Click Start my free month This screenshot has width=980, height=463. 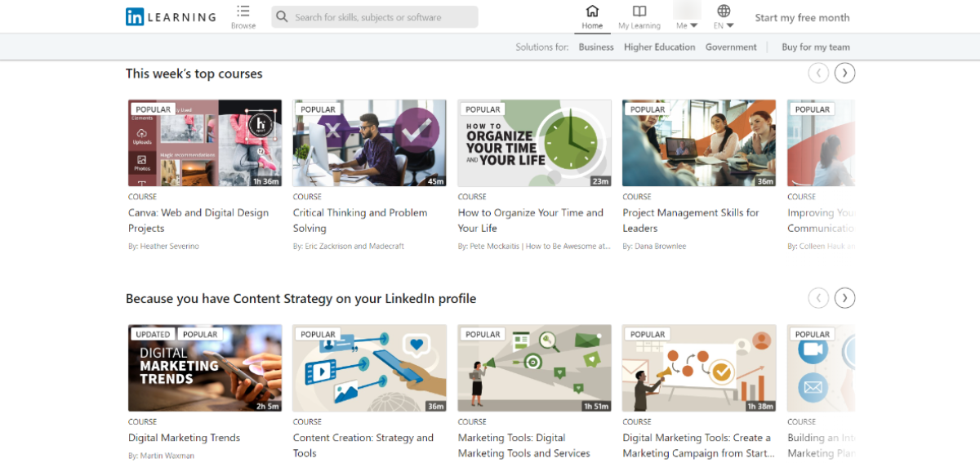pyautogui.click(x=802, y=18)
